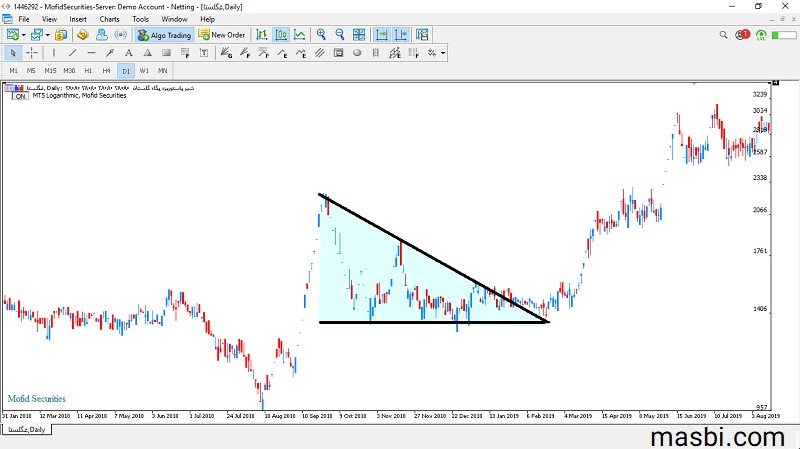Switch to the H4 timeframe

pos(106,70)
